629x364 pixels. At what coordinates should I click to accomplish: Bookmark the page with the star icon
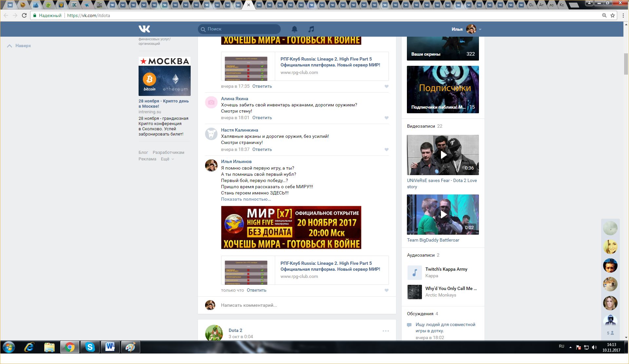(x=613, y=15)
